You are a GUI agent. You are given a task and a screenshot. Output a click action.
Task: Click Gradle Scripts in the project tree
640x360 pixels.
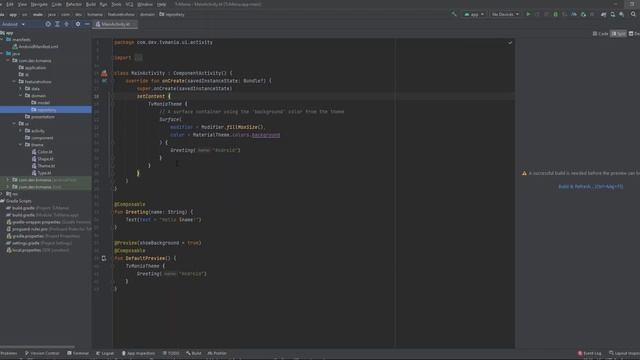click(x=16, y=201)
